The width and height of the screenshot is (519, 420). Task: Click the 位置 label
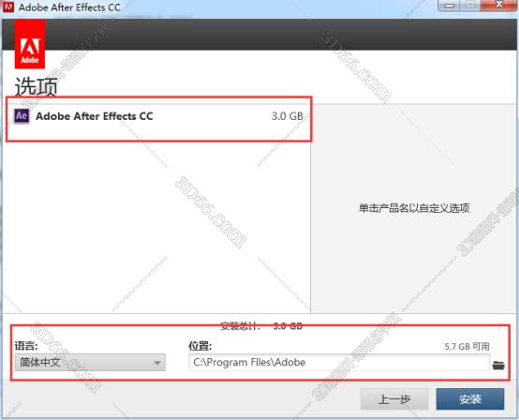(200, 346)
